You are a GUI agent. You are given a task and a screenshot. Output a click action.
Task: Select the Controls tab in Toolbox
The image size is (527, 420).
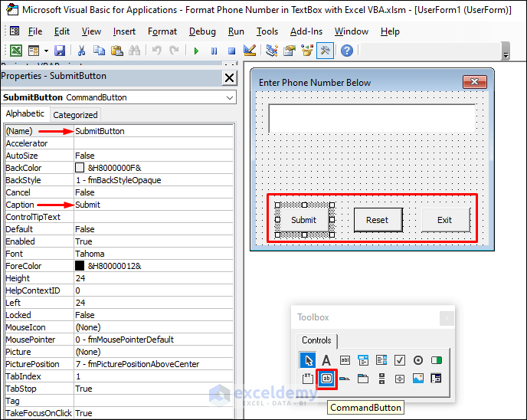click(316, 340)
